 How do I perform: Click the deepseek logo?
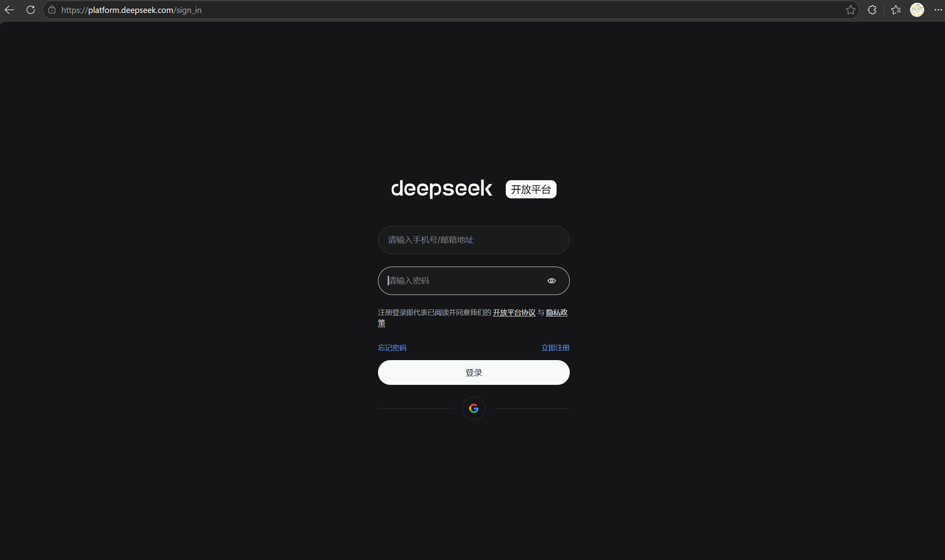(441, 189)
